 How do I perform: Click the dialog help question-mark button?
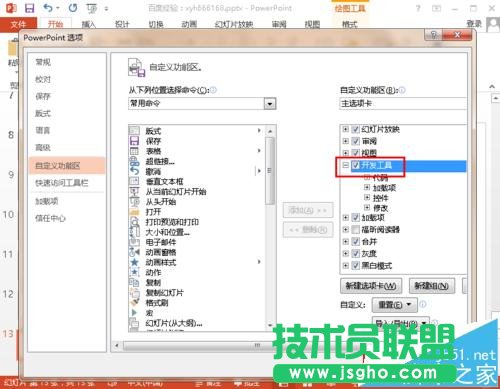click(x=433, y=35)
